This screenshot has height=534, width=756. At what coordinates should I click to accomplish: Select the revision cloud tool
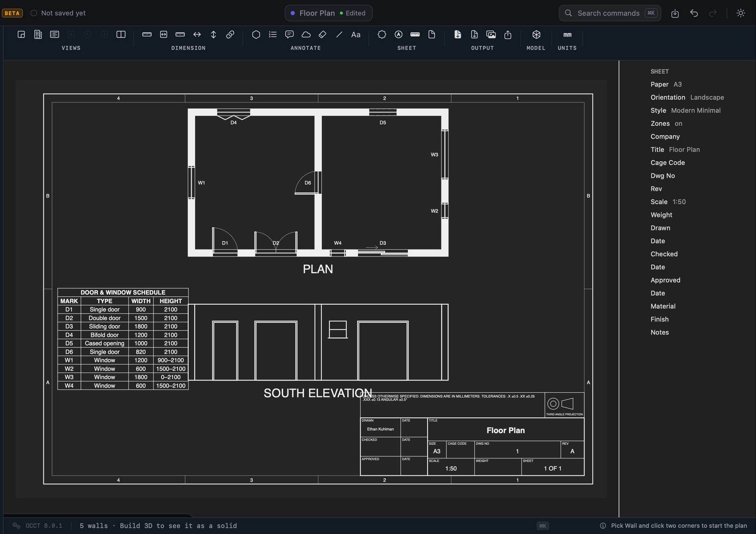(x=306, y=34)
